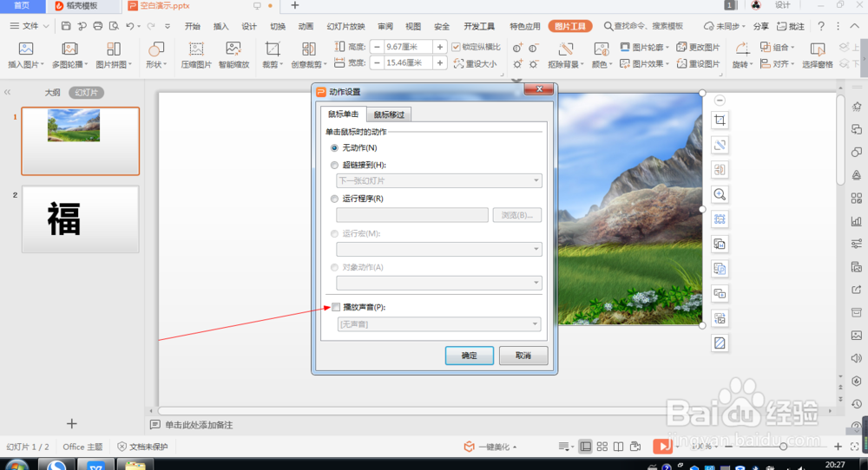Select the Run Program (运行程序) radio button
This screenshot has width=868, height=470.
(x=334, y=199)
